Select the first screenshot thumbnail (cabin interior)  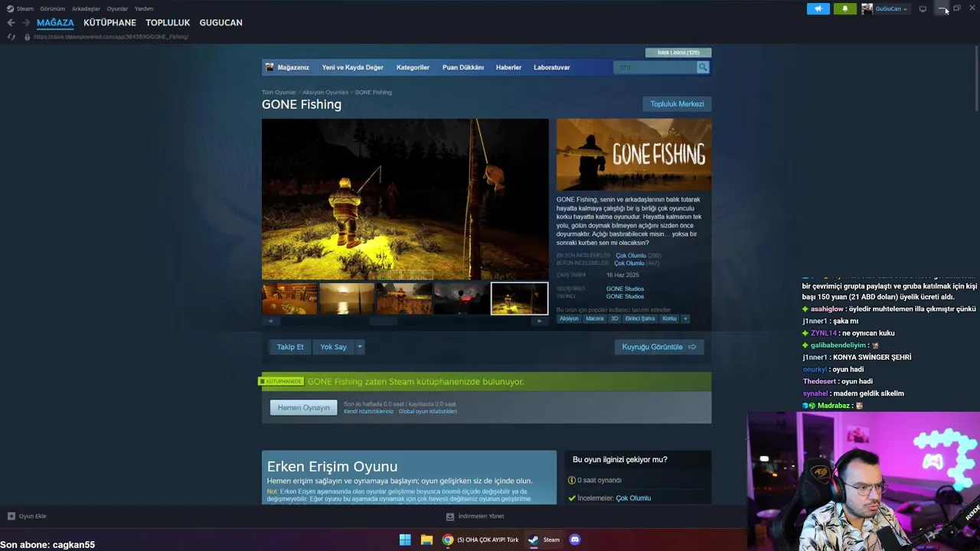289,298
